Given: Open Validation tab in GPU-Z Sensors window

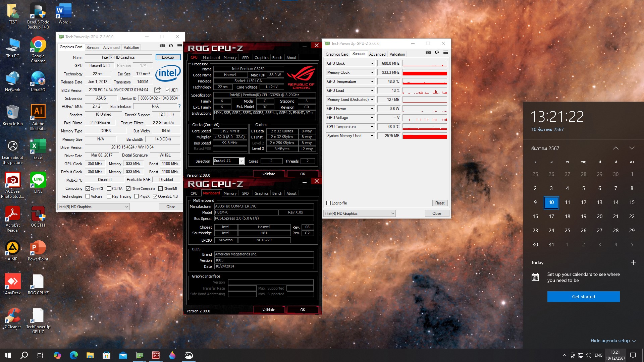Looking at the screenshot, I should (x=397, y=54).
